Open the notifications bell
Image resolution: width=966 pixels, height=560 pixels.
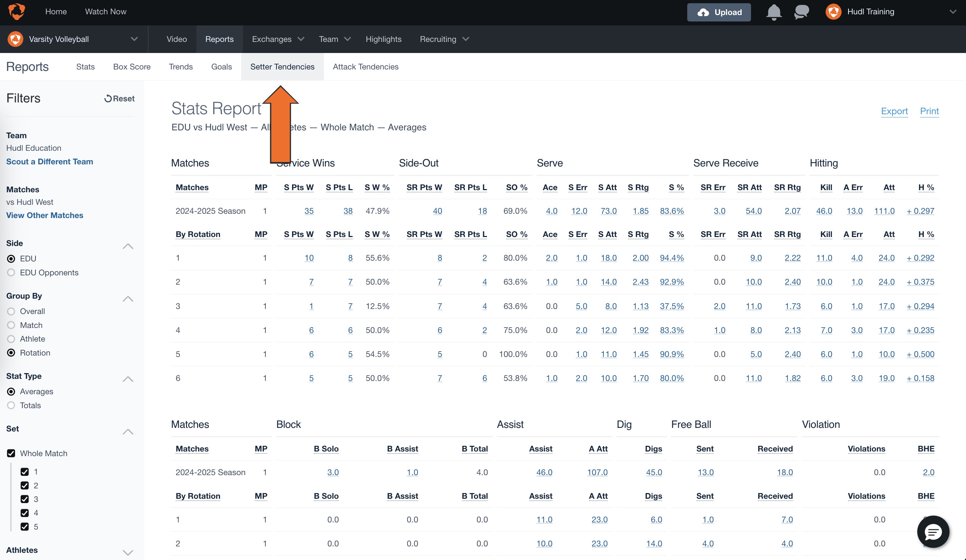[x=774, y=12]
